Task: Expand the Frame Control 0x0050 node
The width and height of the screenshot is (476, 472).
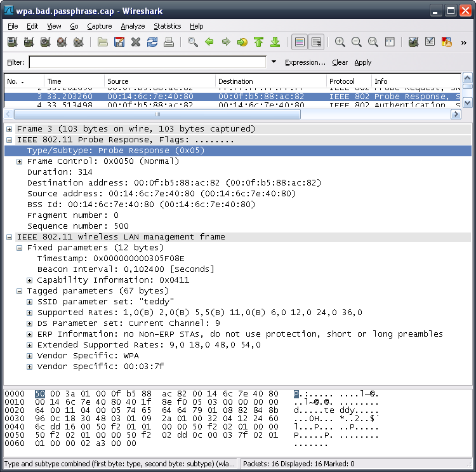Action: point(20,161)
